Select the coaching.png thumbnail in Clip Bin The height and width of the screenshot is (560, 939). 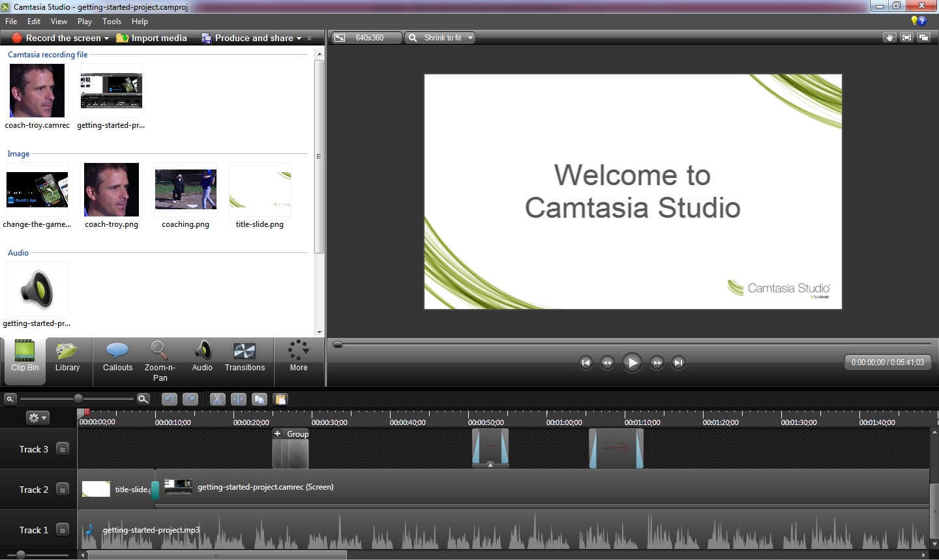(x=186, y=190)
